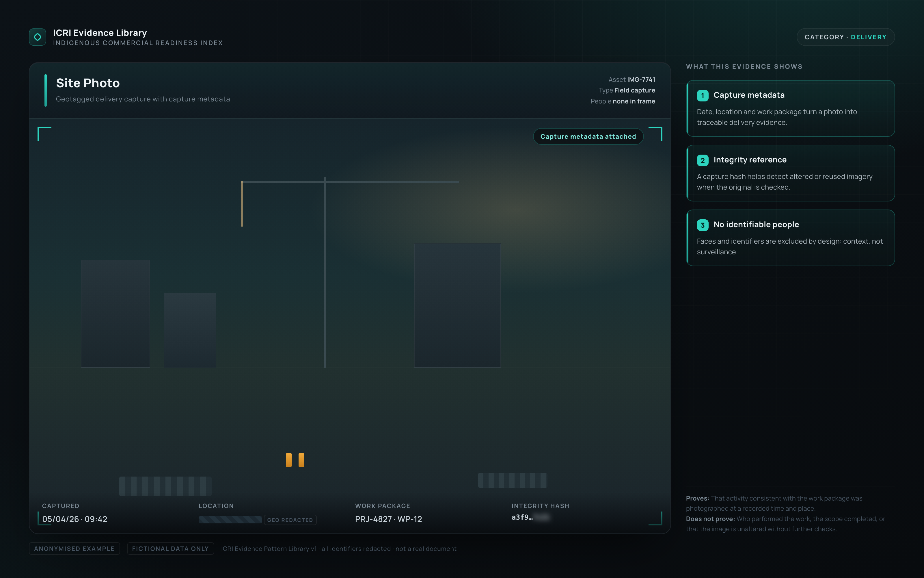Click the redacted location bar
The image size is (924, 578).
tap(230, 520)
